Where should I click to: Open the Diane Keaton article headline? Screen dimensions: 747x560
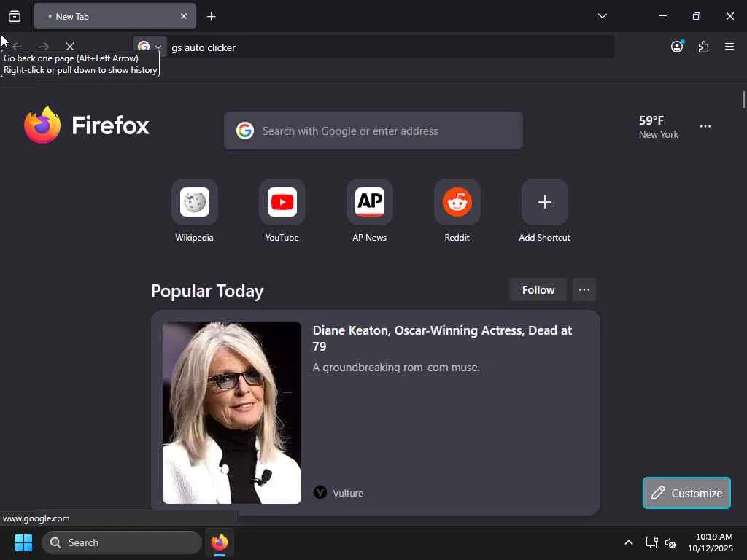441,338
